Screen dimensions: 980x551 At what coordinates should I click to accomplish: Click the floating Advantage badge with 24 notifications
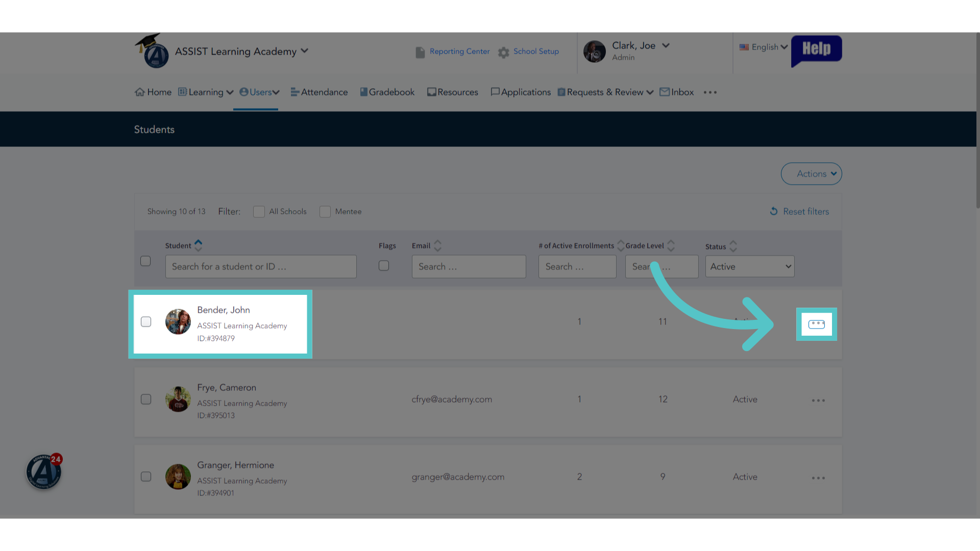point(44,471)
